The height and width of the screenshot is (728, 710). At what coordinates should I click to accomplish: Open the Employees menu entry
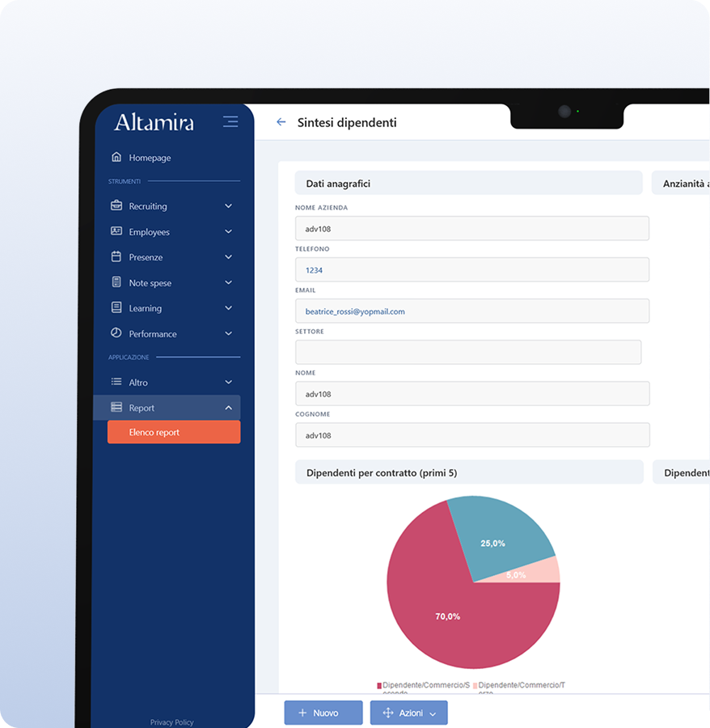point(151,231)
